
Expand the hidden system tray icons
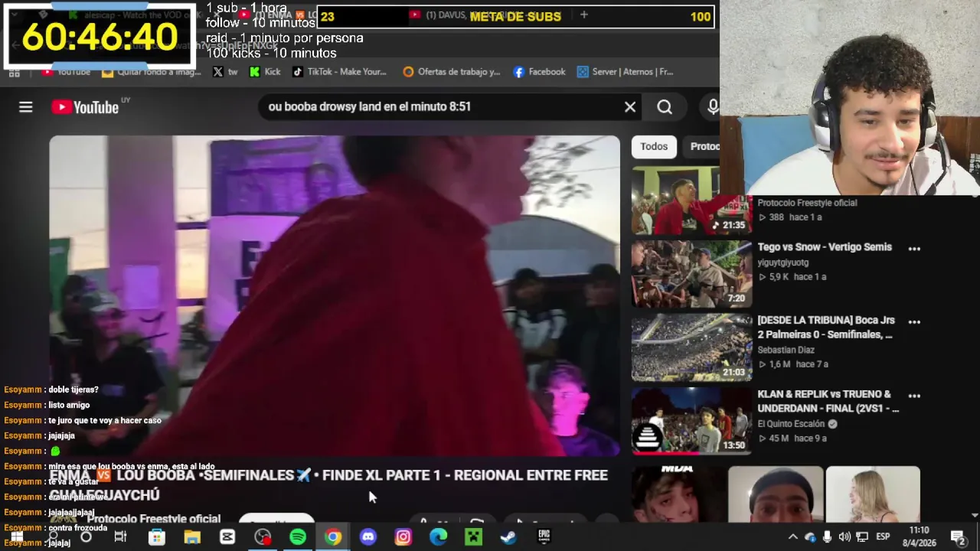(x=793, y=537)
